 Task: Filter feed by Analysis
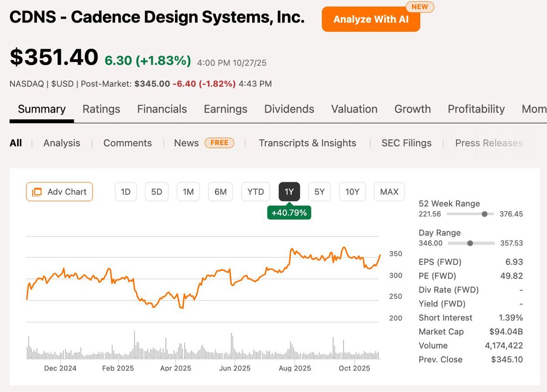[x=62, y=143]
